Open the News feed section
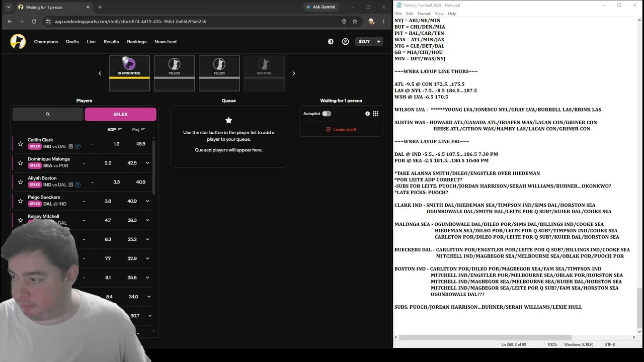 [x=166, y=42]
